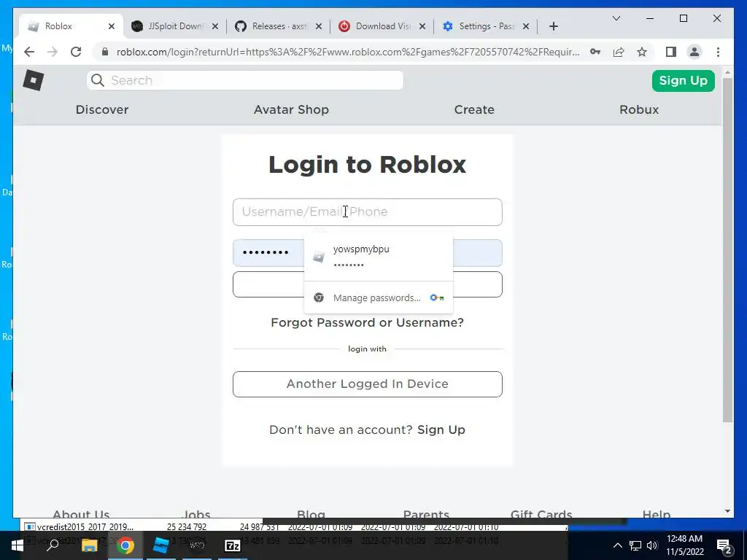
Task: Click the volume speaker icon in tray
Action: pos(652,545)
